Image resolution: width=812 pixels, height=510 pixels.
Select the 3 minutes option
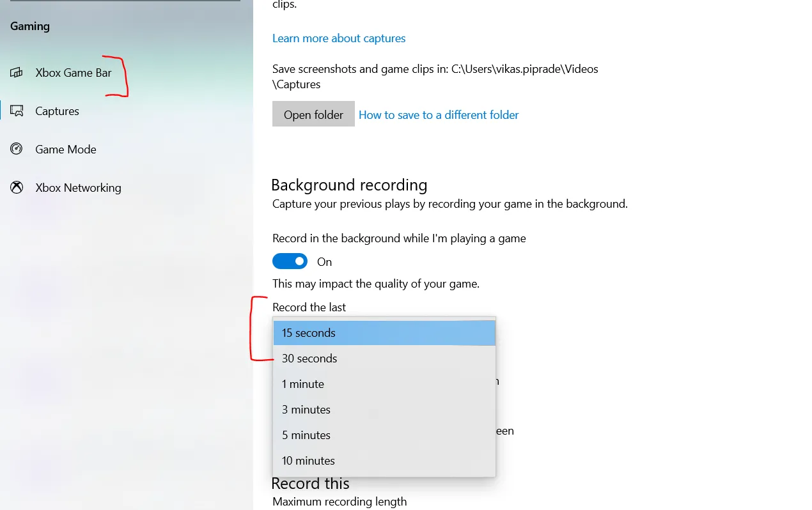[384, 410]
